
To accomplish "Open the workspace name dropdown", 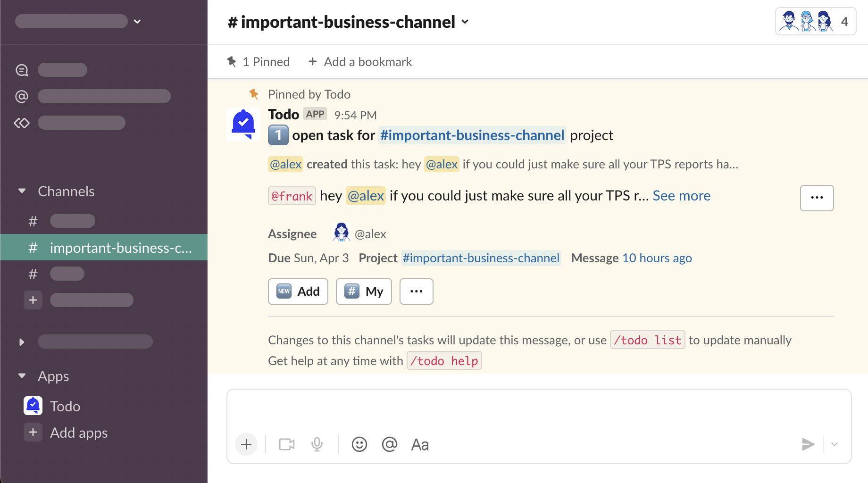I will [137, 22].
